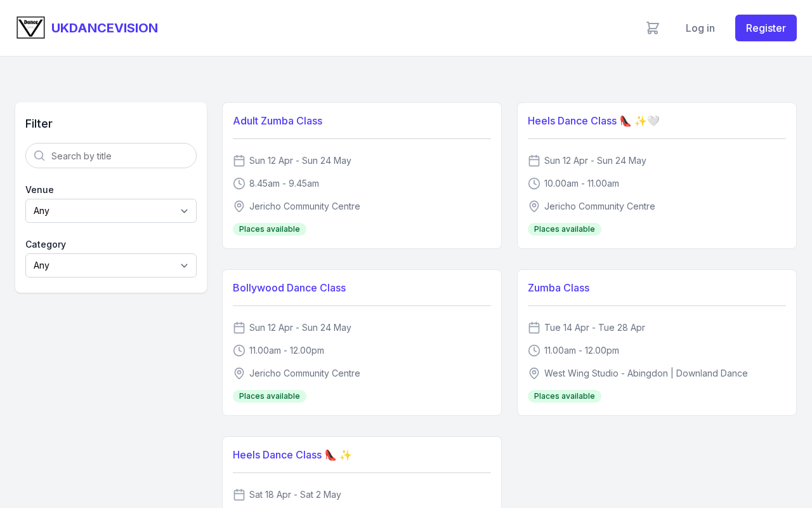Open Heels Dance Class starting Sat 18 Apr

coord(277,455)
